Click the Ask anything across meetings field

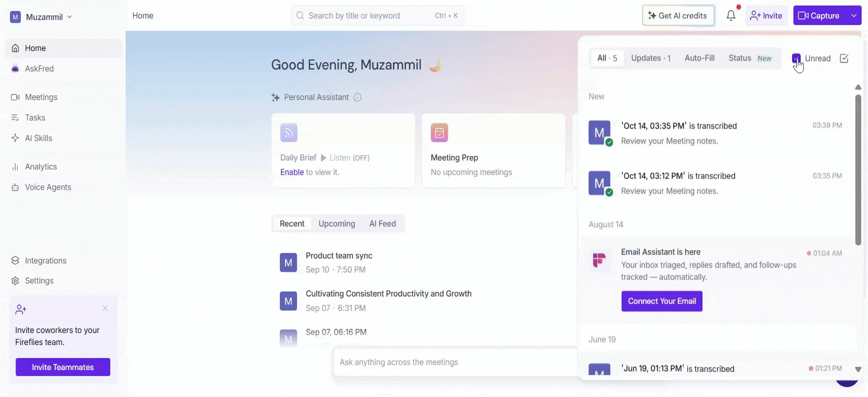point(455,362)
